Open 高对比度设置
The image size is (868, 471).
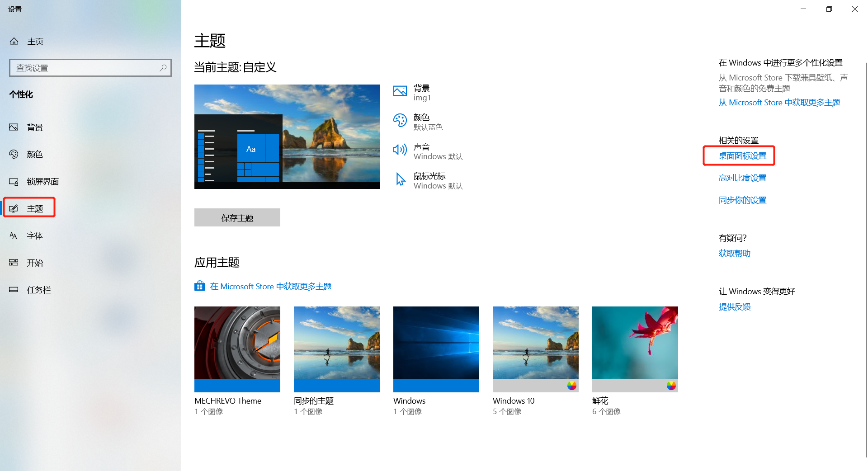742,178
